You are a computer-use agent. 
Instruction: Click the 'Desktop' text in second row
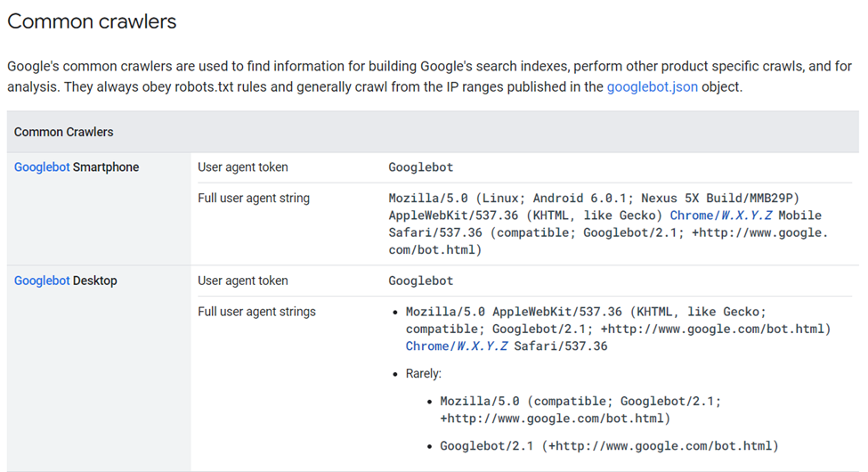click(94, 281)
